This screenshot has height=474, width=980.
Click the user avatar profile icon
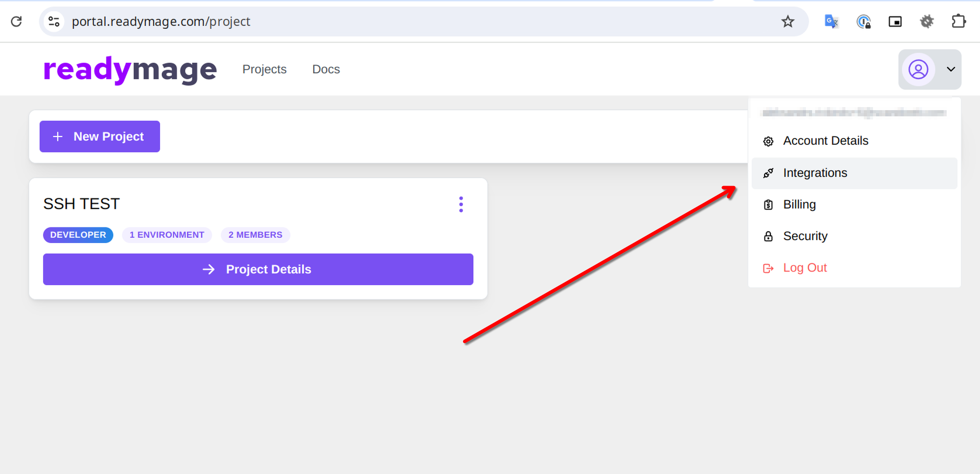click(918, 69)
